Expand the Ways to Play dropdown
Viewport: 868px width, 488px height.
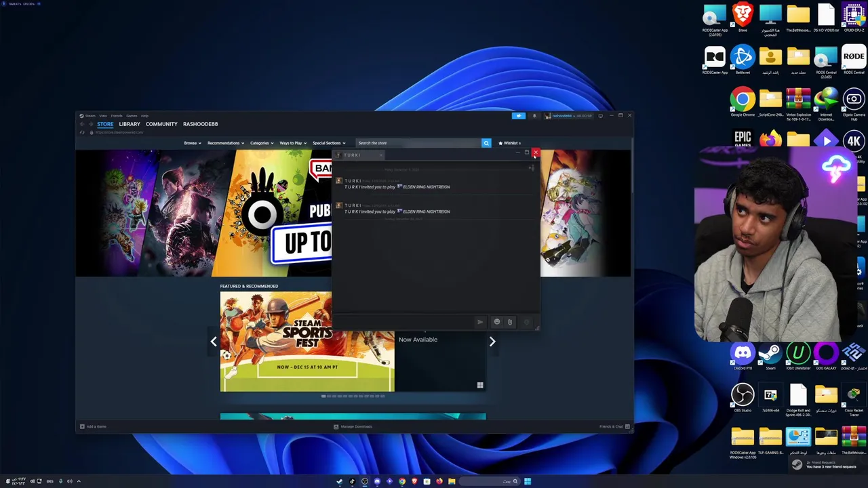293,143
